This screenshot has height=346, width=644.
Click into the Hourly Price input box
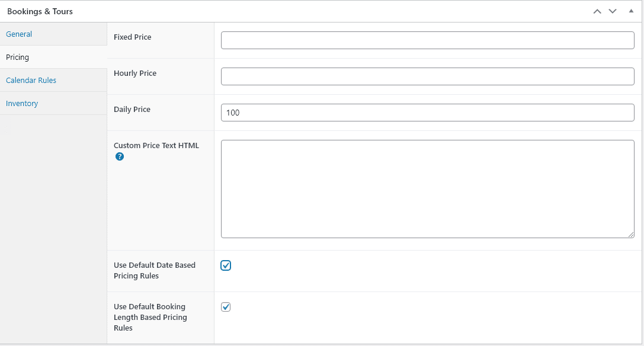pyautogui.click(x=428, y=76)
